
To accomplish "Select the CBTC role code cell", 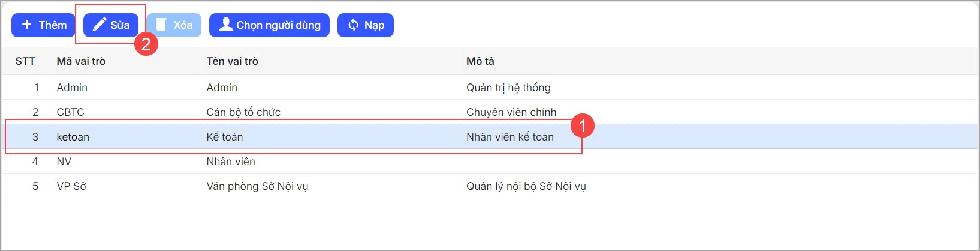I will (x=70, y=112).
